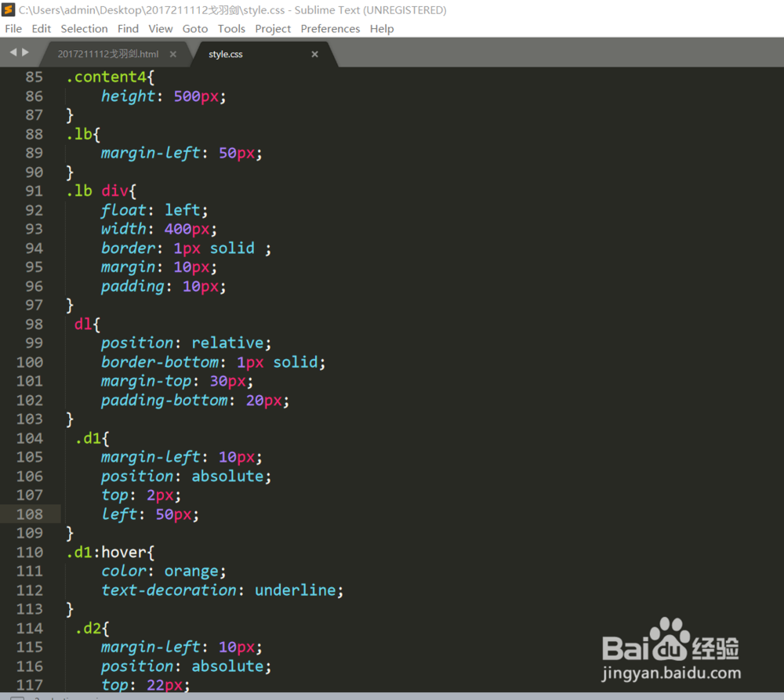This screenshot has width=784, height=700.
Task: Click line number 110 in gutter
Action: [30, 552]
